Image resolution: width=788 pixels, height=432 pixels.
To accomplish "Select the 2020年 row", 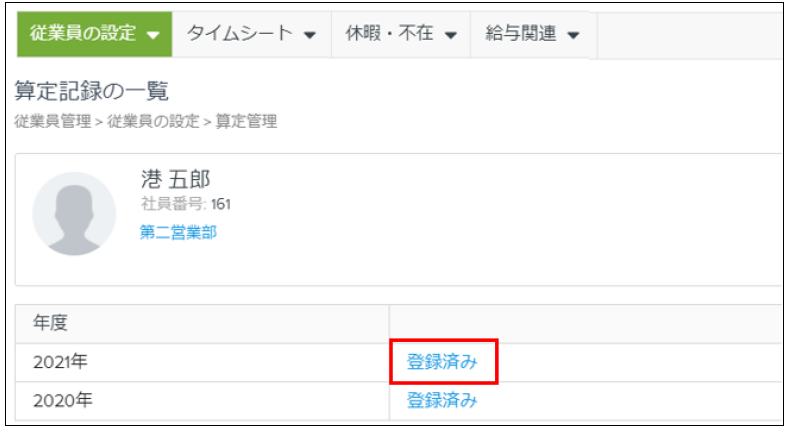I will click(399, 401).
